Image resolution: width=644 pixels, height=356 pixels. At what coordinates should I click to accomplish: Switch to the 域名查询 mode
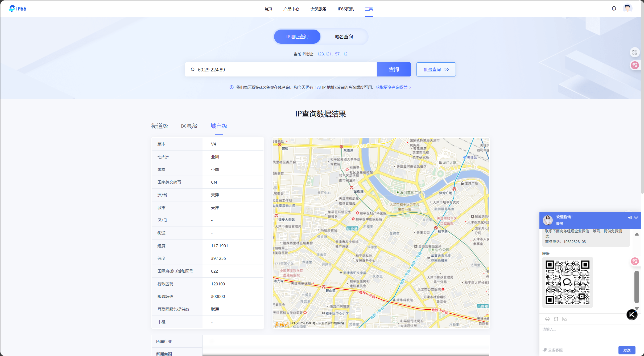(x=344, y=37)
